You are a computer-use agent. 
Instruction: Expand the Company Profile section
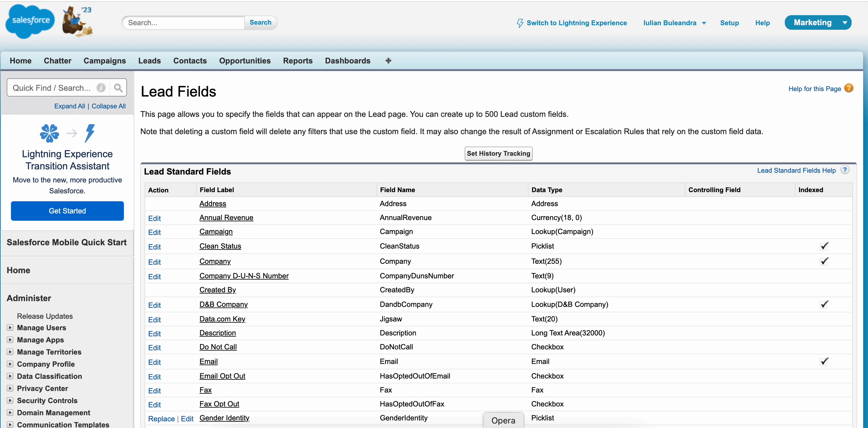pos(10,364)
